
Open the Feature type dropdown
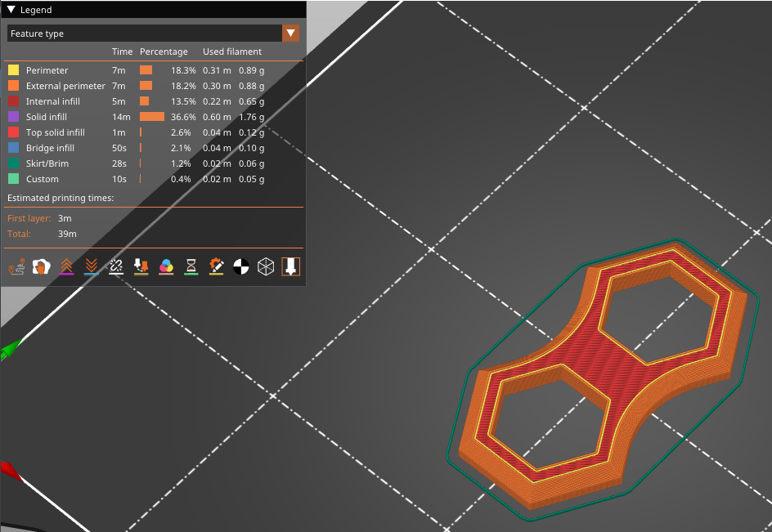coord(290,34)
